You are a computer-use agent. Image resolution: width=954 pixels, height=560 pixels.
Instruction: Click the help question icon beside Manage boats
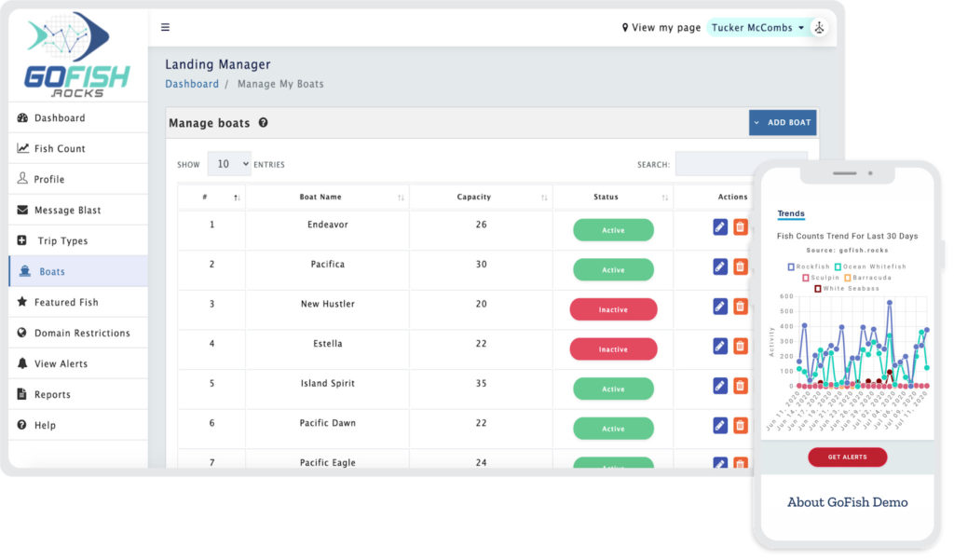tap(264, 123)
